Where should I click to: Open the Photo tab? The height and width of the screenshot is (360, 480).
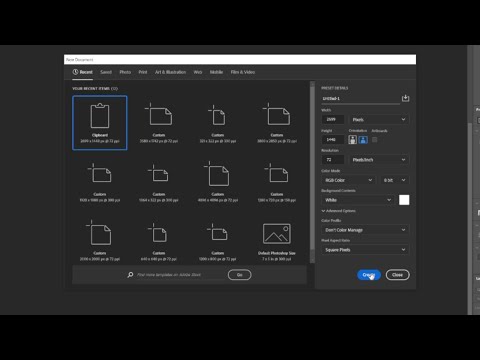pyautogui.click(x=125, y=72)
